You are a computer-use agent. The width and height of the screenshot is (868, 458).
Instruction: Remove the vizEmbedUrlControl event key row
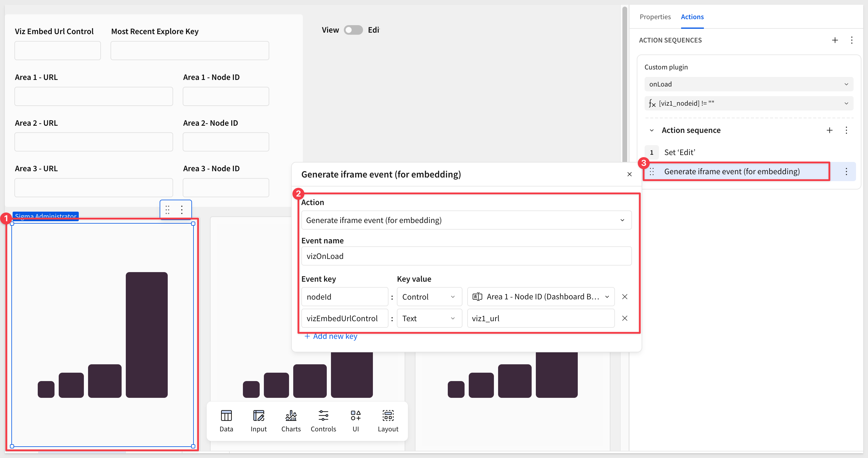(624, 318)
